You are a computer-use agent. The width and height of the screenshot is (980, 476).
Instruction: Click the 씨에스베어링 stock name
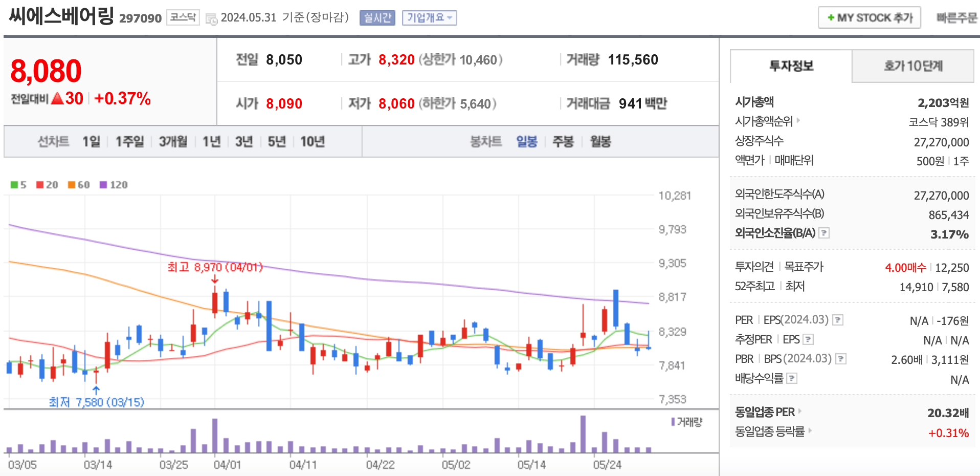click(61, 16)
